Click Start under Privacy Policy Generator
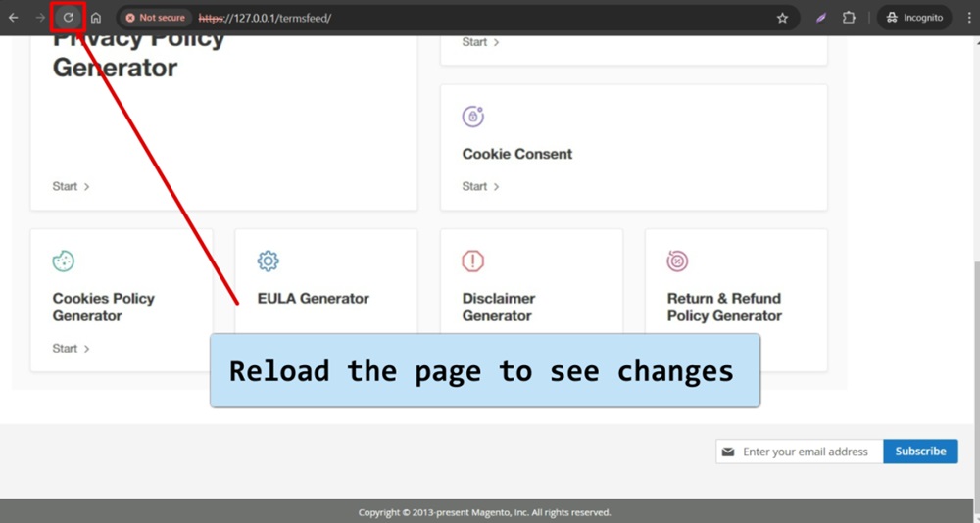The height and width of the screenshot is (523, 980). [x=72, y=186]
